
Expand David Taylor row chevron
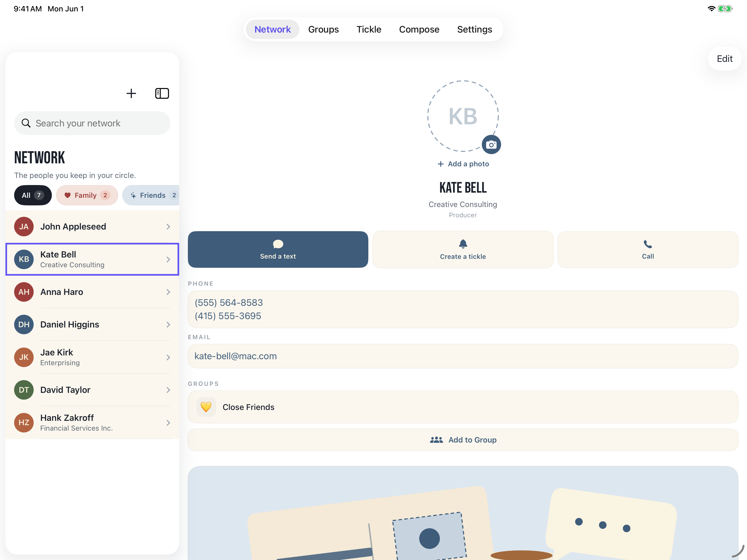coord(168,390)
